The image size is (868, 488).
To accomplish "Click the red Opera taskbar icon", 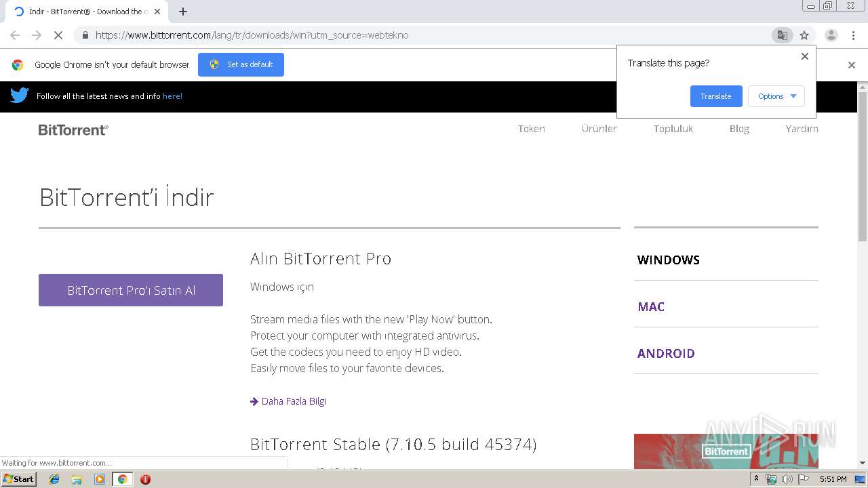I will point(145,479).
